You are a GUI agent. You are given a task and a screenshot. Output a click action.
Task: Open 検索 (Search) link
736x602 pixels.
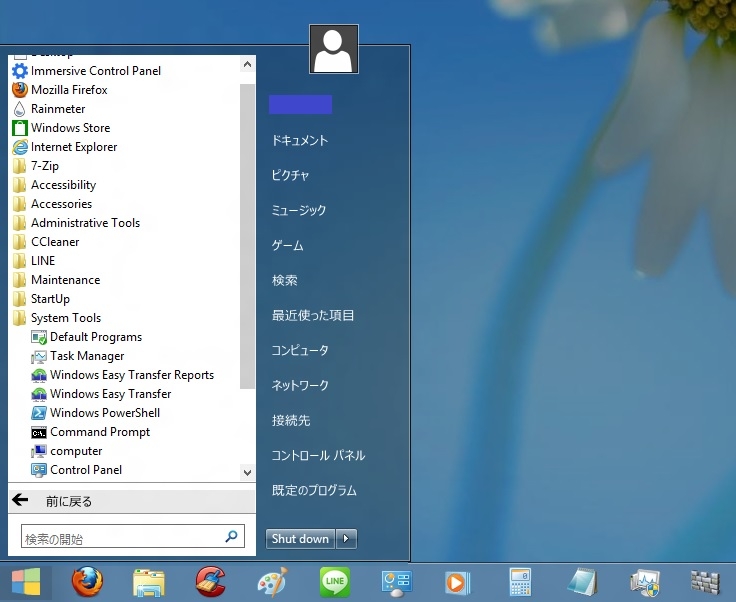284,280
